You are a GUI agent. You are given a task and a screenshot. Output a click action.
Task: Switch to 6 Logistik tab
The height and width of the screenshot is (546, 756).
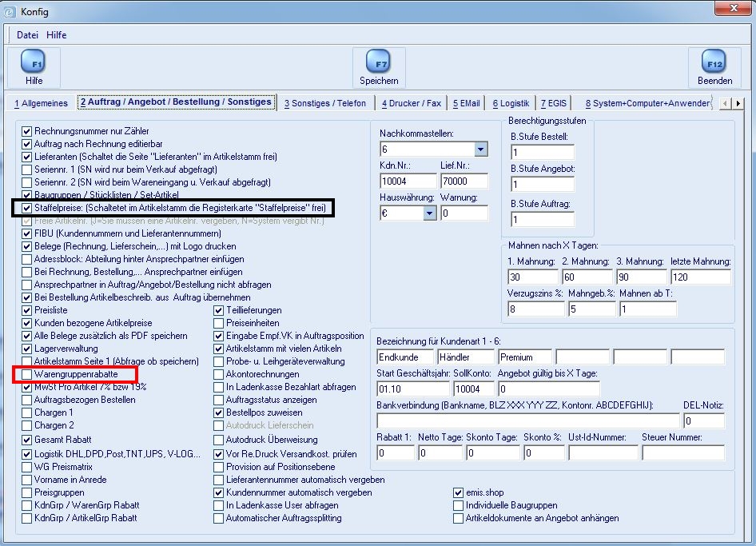pos(511,103)
